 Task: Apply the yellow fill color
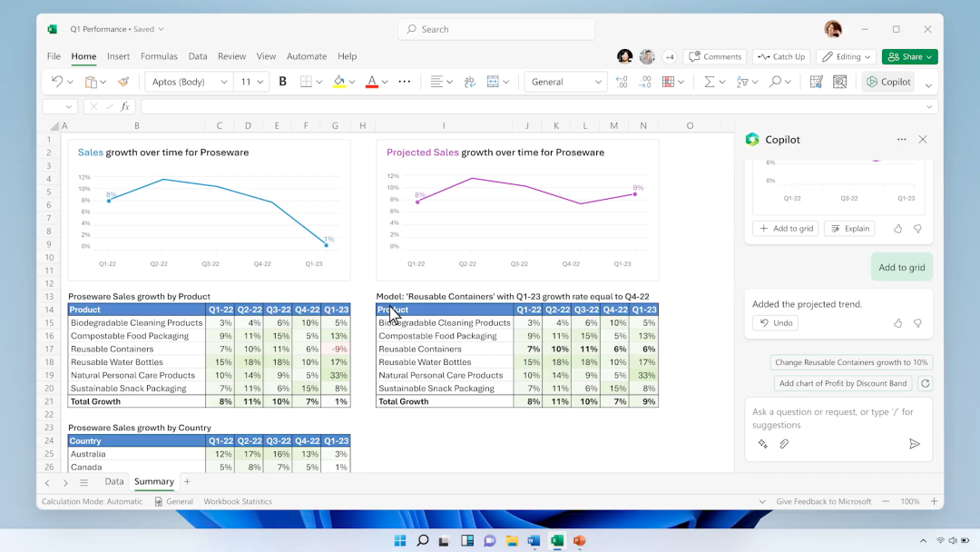(x=338, y=82)
